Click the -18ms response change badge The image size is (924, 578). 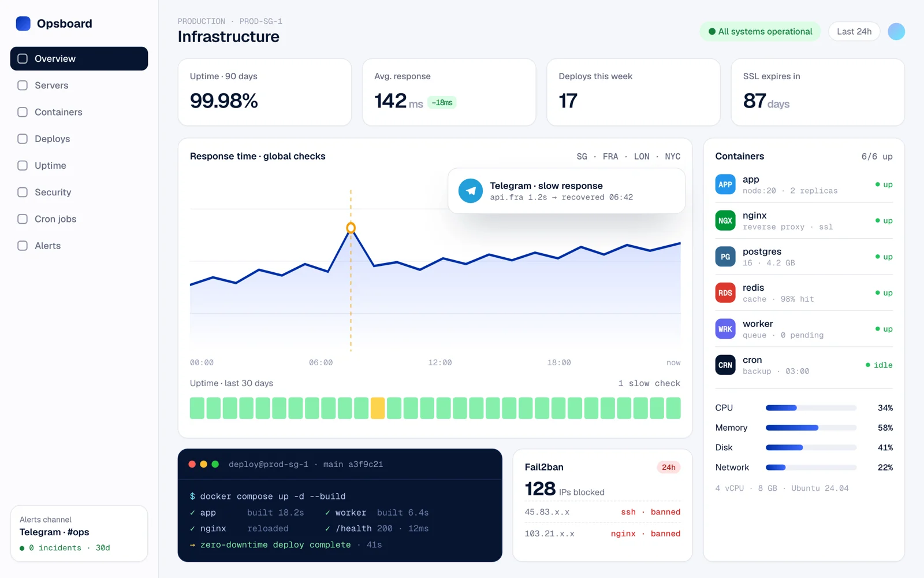pos(442,102)
